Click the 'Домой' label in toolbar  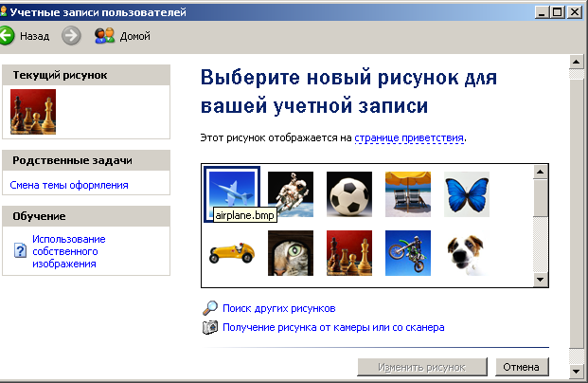pyautogui.click(x=135, y=36)
